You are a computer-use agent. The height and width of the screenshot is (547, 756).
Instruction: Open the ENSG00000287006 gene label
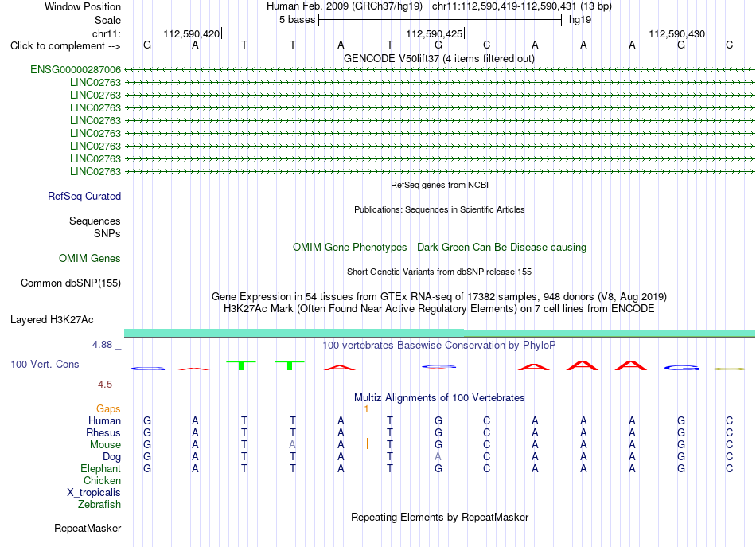point(76,69)
